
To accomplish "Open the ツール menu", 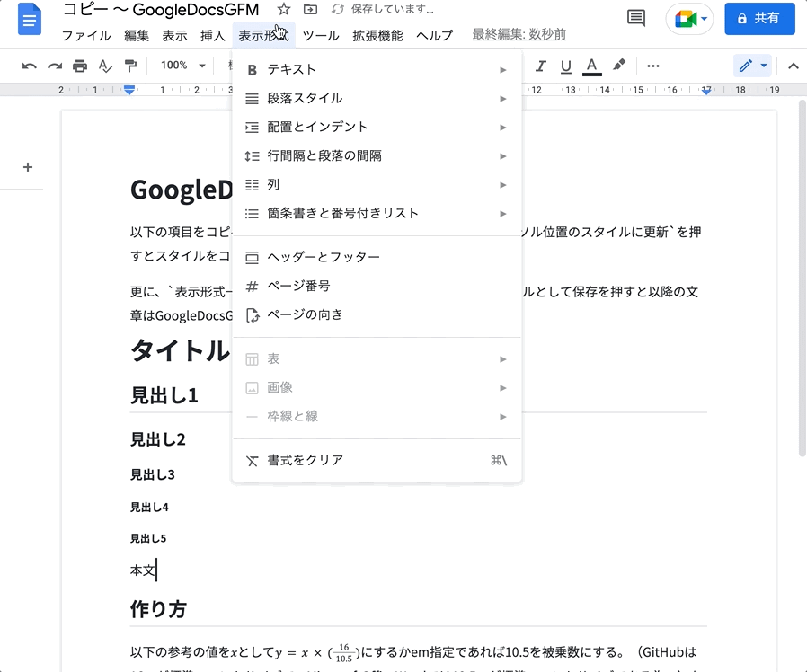I will coord(321,36).
